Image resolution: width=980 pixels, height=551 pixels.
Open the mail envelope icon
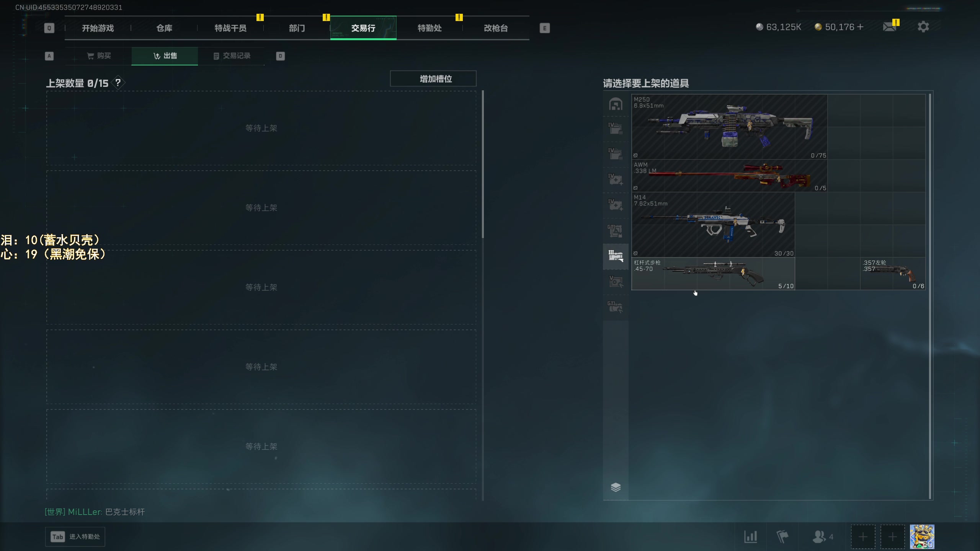coord(889,27)
